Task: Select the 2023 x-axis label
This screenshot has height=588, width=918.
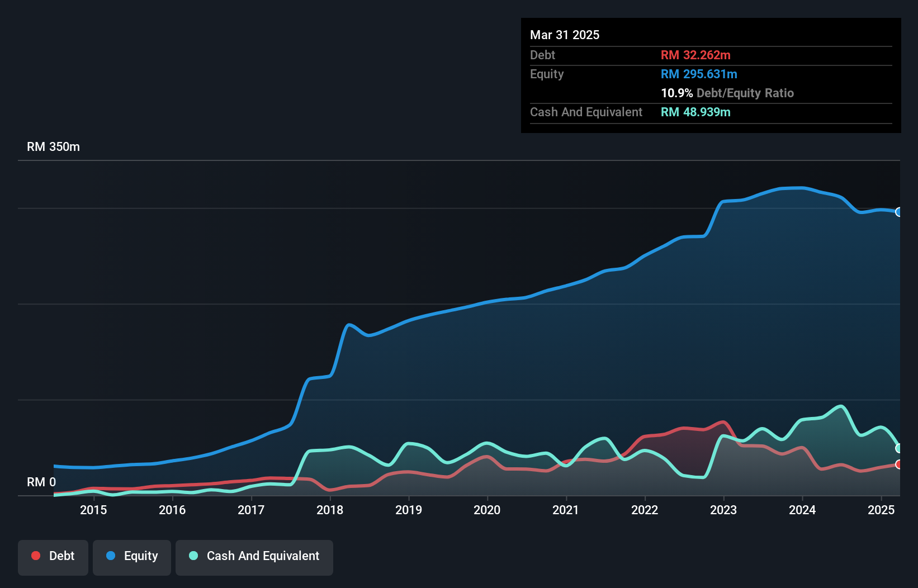Action: 723,510
